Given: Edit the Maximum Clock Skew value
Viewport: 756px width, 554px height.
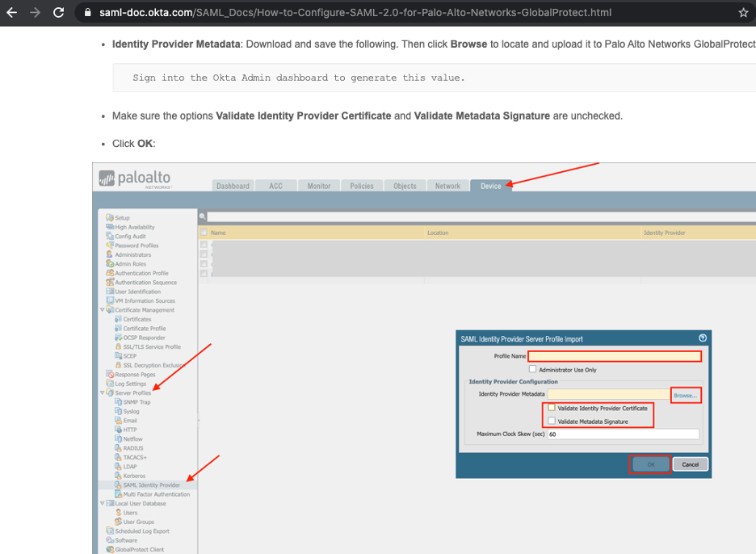Looking at the screenshot, I should click(x=623, y=434).
